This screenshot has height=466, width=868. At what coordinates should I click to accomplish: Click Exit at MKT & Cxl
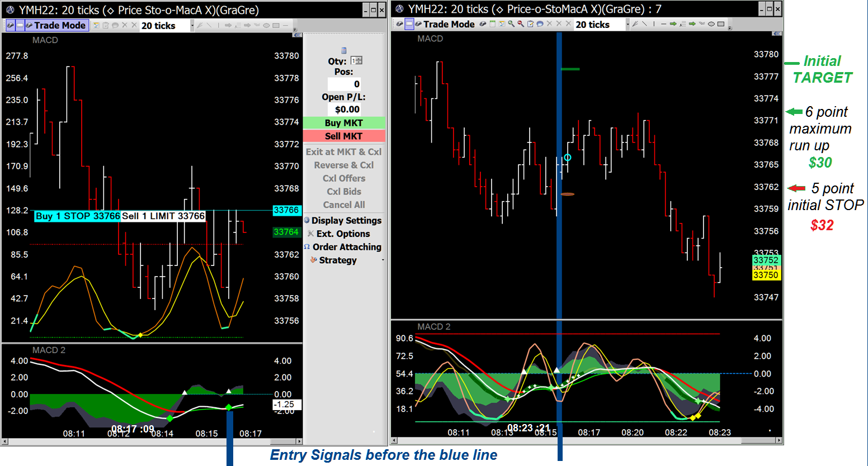pos(344,151)
